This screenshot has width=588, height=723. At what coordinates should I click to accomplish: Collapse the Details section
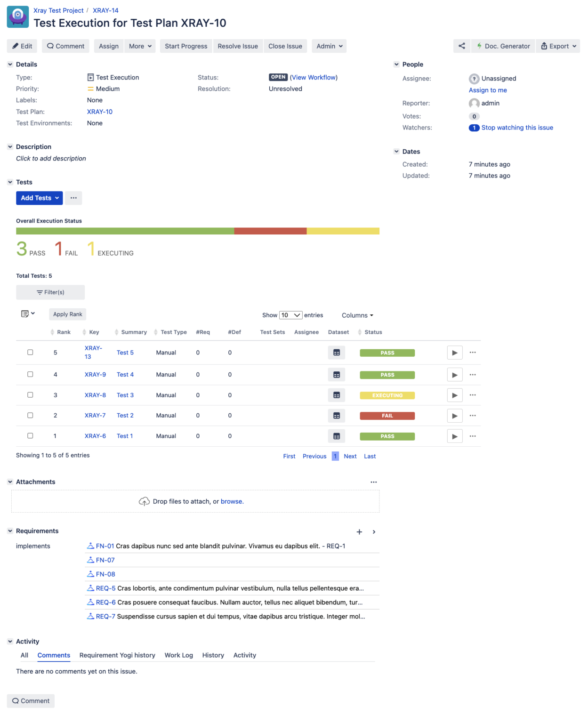pos(10,64)
